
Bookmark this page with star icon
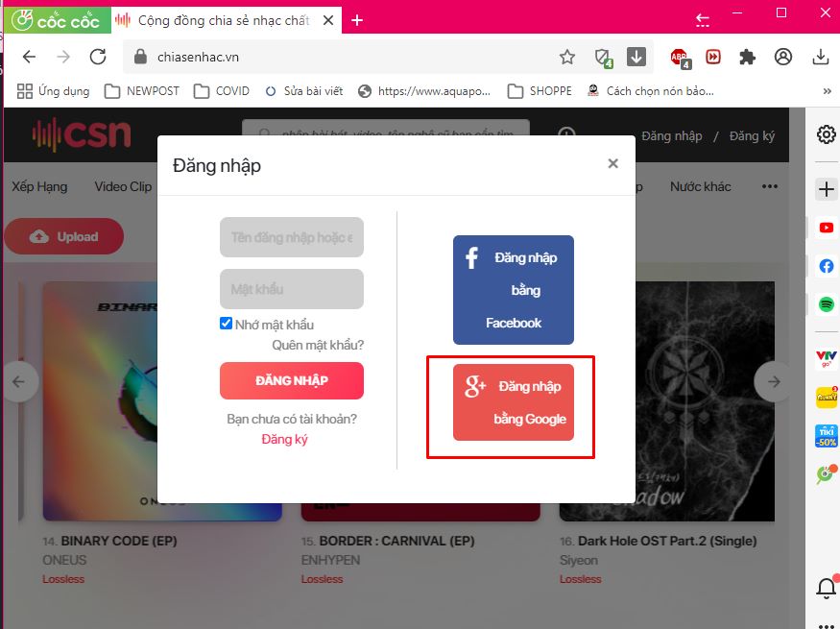[566, 57]
